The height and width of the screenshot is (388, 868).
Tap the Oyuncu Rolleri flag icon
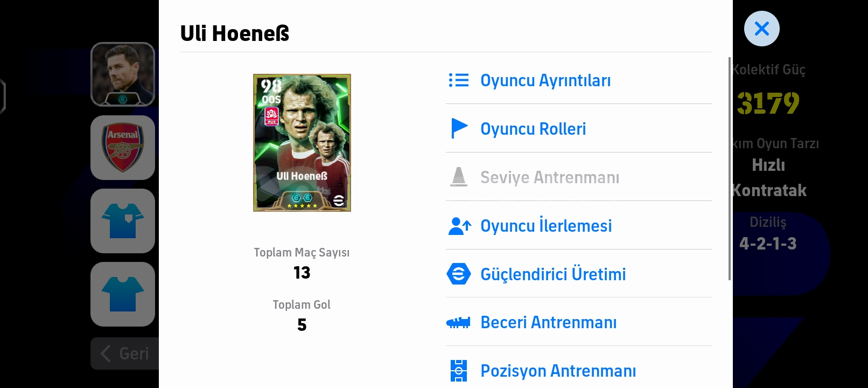(459, 128)
